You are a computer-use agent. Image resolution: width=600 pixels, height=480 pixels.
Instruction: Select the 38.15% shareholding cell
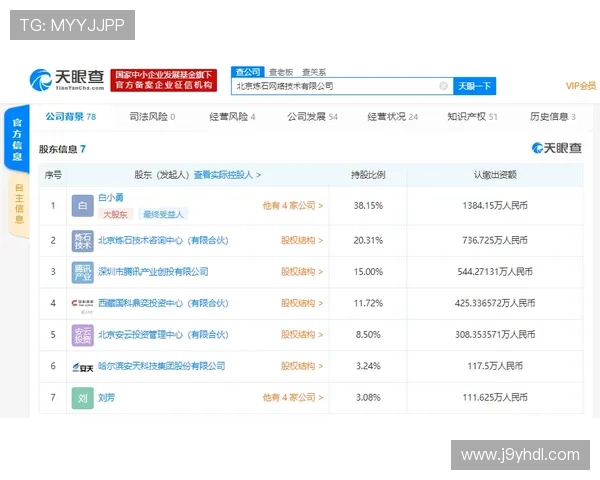(x=368, y=206)
